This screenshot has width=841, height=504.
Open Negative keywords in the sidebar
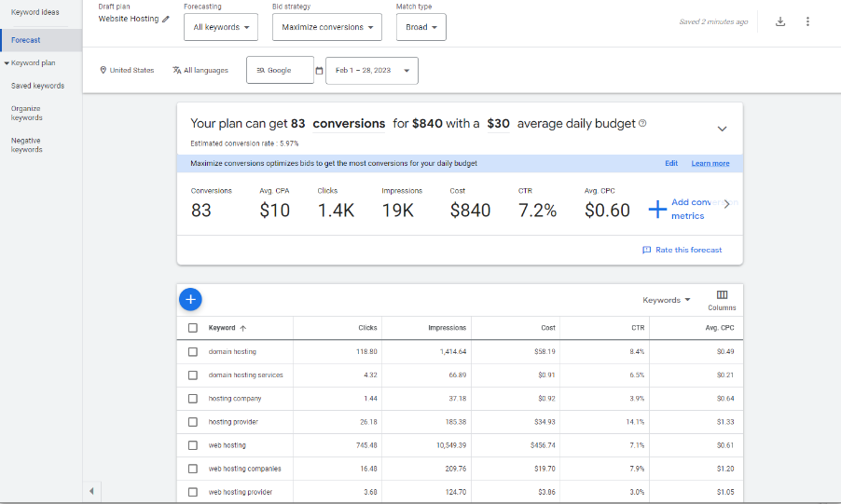pyautogui.click(x=26, y=144)
